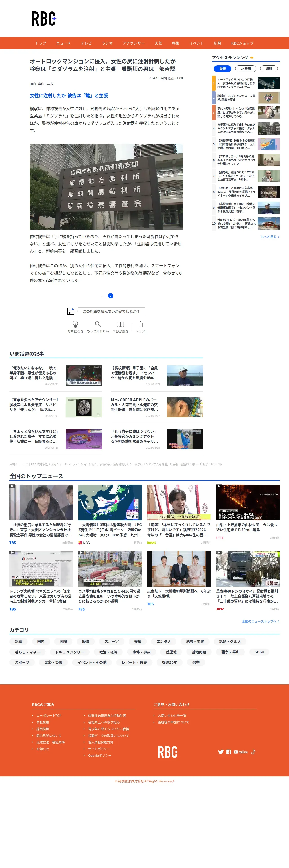The width and height of the screenshot is (289, 868).
Task: Go to article page 1
Action: 102,296
